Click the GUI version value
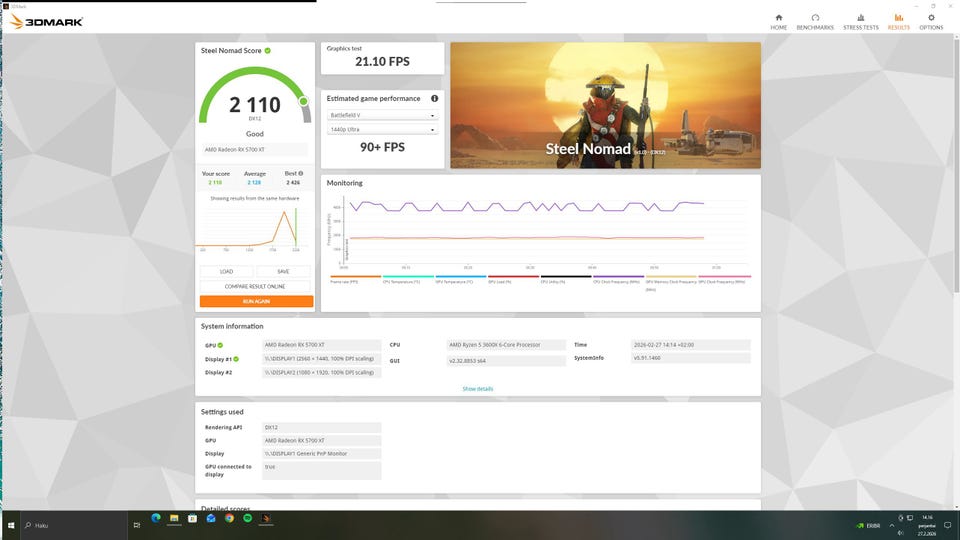960x540 pixels. pyautogui.click(x=506, y=361)
